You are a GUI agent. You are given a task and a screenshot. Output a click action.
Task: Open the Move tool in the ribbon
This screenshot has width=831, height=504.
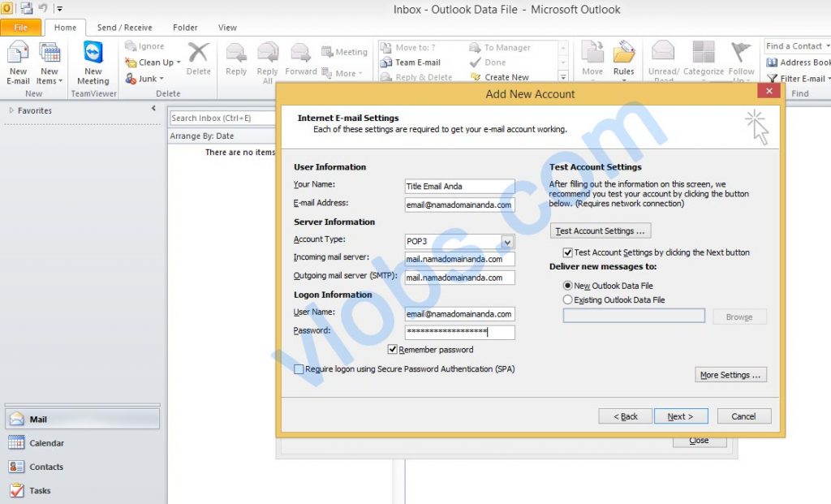[x=592, y=62]
